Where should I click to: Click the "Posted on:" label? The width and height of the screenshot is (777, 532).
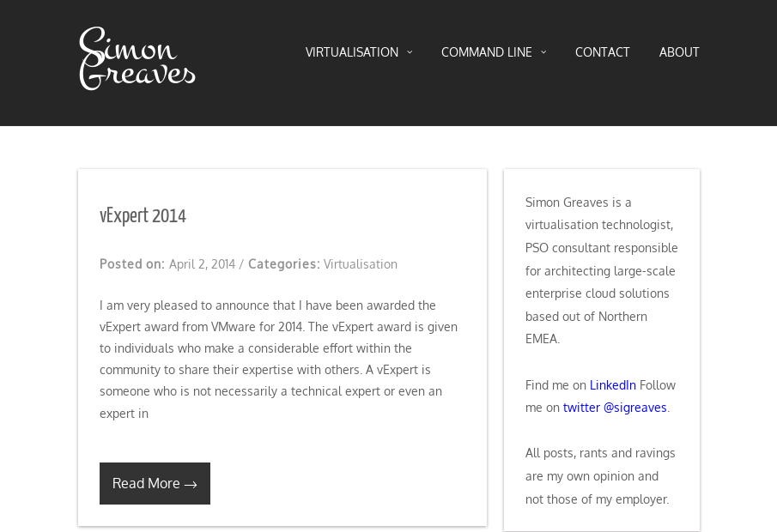click(131, 264)
